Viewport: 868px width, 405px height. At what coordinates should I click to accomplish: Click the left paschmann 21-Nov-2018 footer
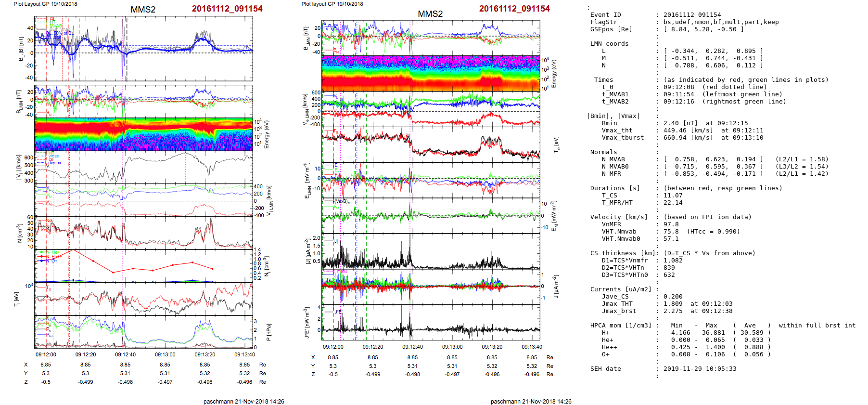[x=243, y=401]
